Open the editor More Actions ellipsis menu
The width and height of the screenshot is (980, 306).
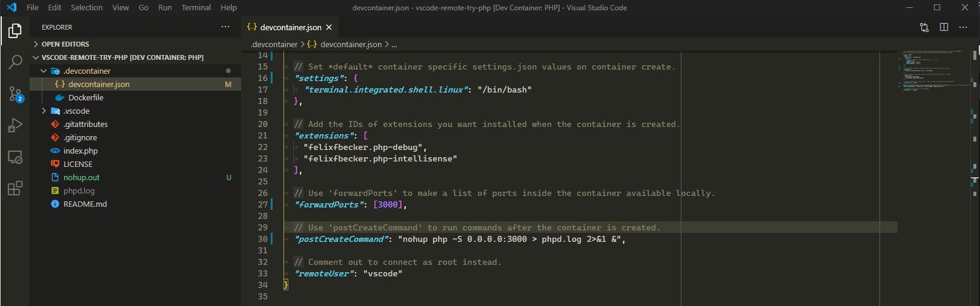click(x=963, y=27)
